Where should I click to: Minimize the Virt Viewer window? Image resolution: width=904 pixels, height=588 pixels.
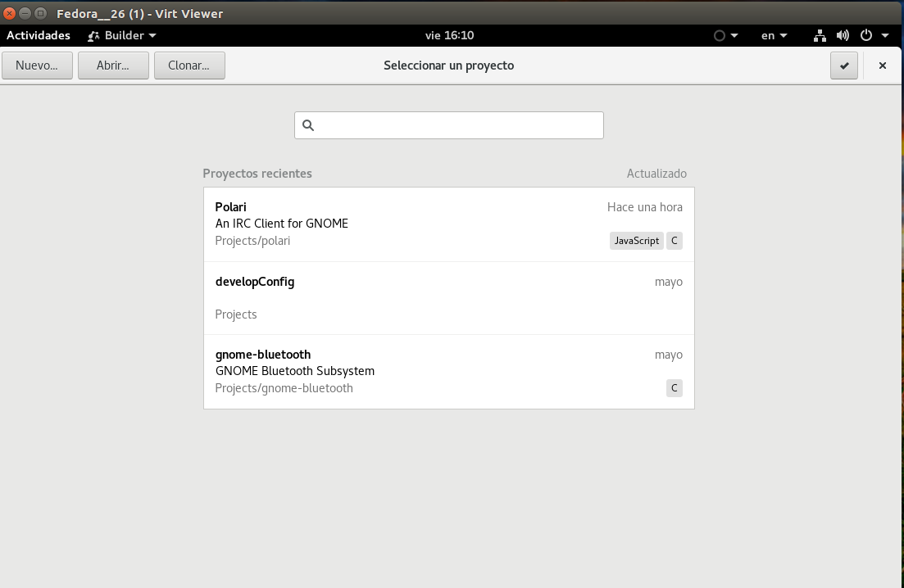click(x=25, y=13)
